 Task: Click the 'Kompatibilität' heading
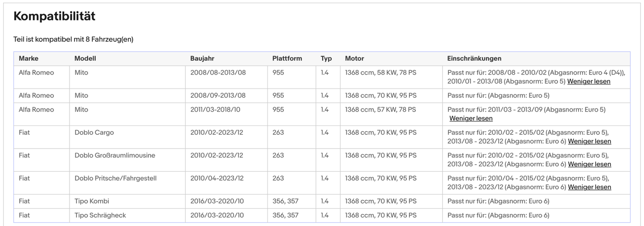click(54, 16)
